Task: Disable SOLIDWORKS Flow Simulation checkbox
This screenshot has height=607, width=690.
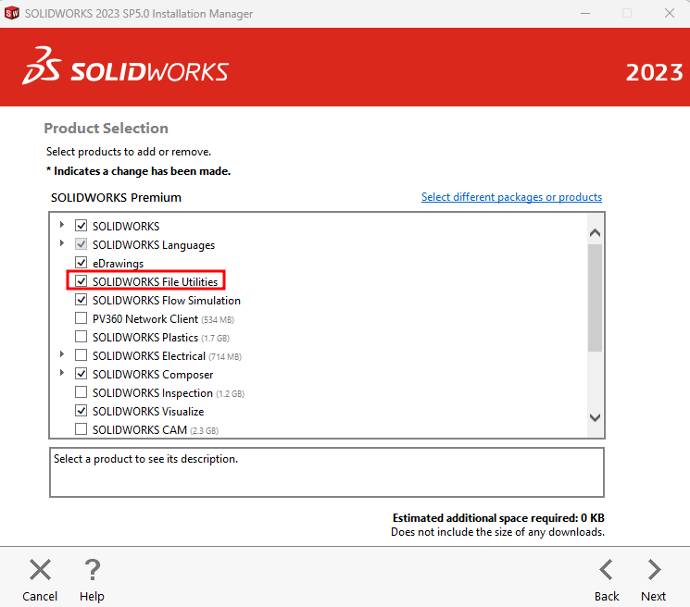Action: click(82, 300)
